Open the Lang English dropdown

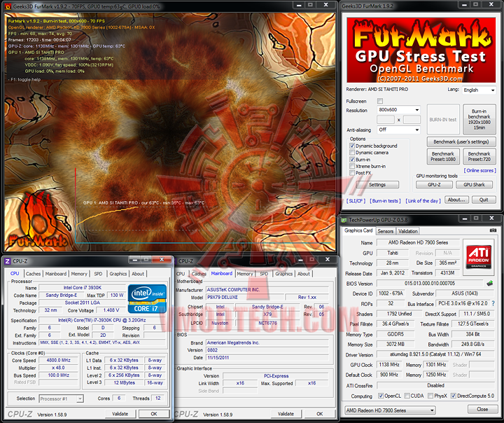479,90
